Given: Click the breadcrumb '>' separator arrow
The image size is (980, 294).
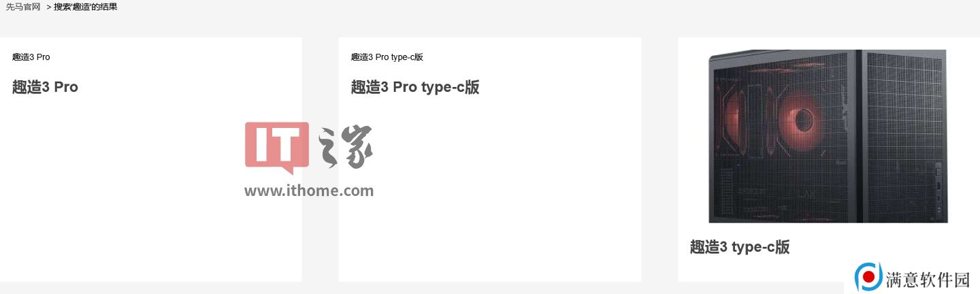Looking at the screenshot, I should point(49,7).
